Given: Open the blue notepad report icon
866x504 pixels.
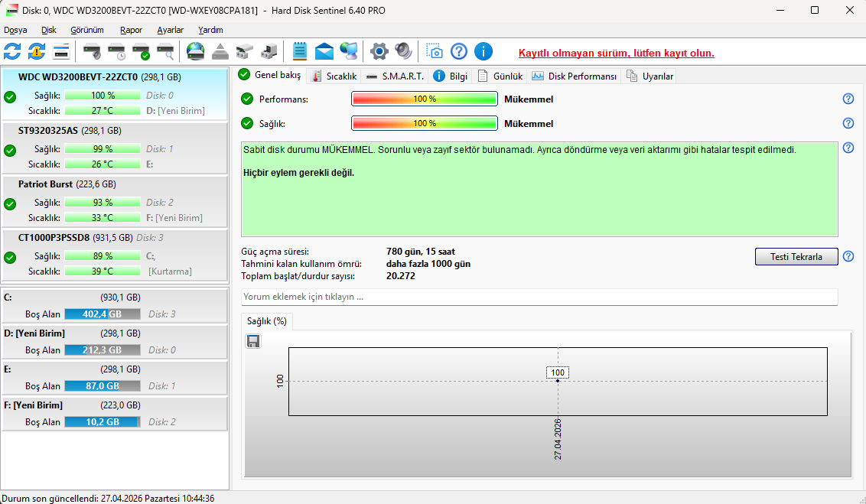Looking at the screenshot, I should click(x=299, y=51).
